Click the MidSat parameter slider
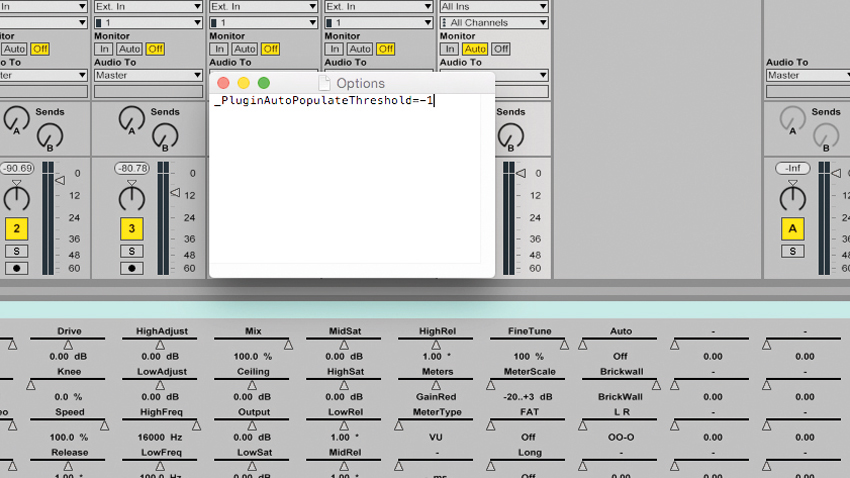850x478 pixels. pos(344,344)
